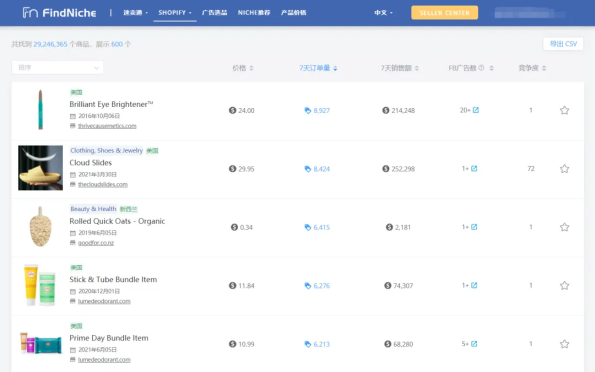Open Cloud Slides product title

(x=91, y=163)
